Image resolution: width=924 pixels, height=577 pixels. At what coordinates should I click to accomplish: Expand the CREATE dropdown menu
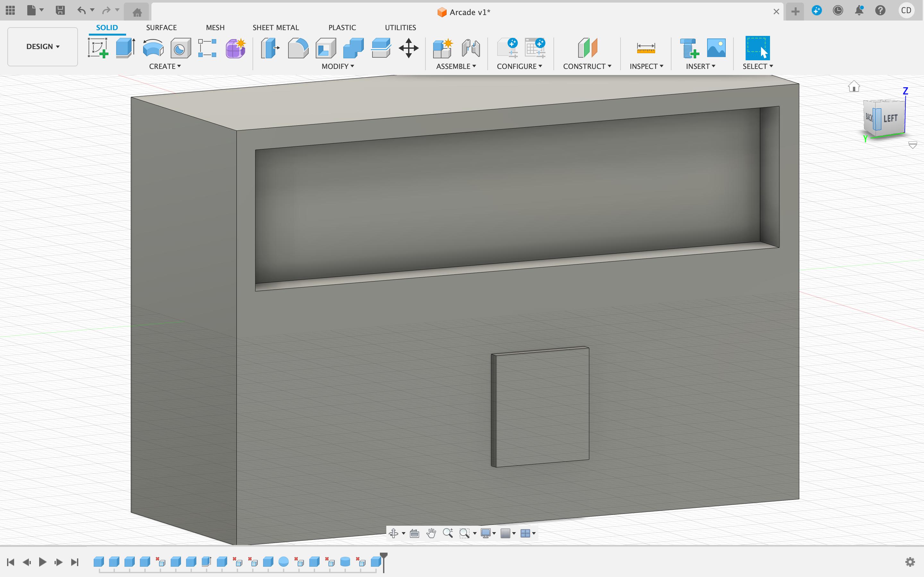[165, 66]
